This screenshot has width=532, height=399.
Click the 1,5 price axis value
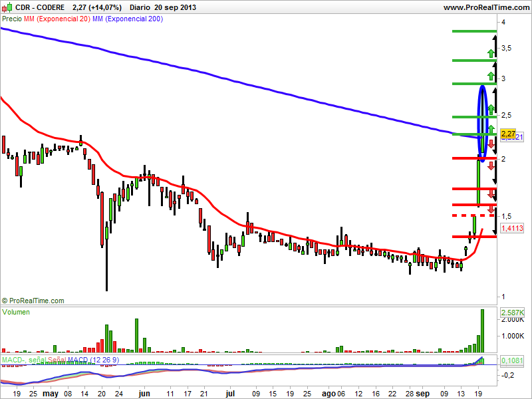click(x=506, y=217)
